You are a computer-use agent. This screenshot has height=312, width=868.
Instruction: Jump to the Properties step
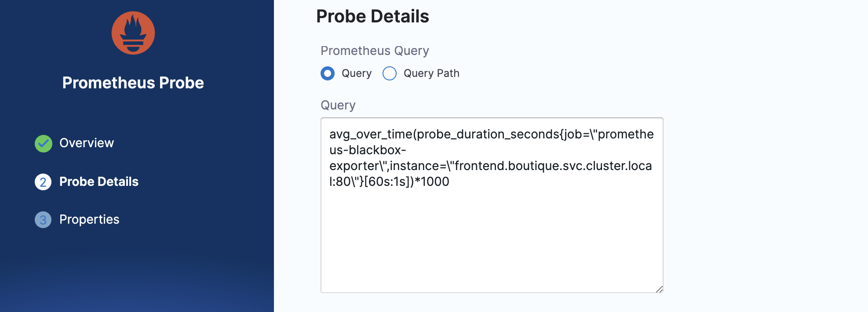89,220
